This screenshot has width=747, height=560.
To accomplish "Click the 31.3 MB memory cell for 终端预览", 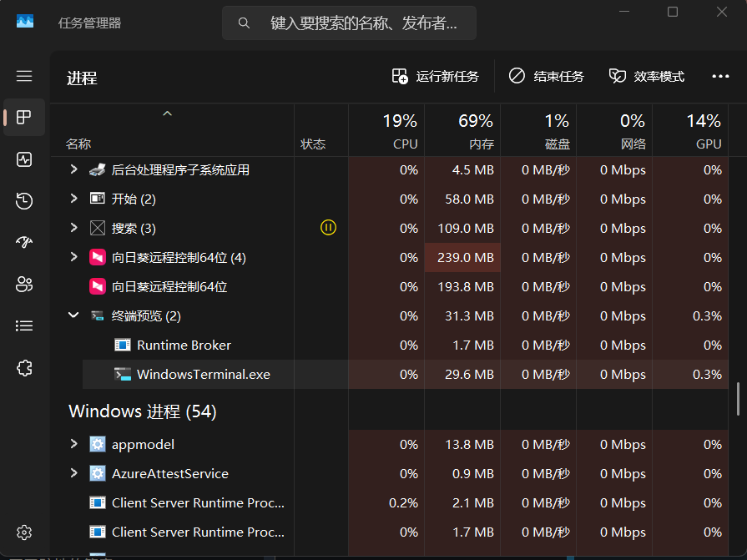I will [x=462, y=315].
